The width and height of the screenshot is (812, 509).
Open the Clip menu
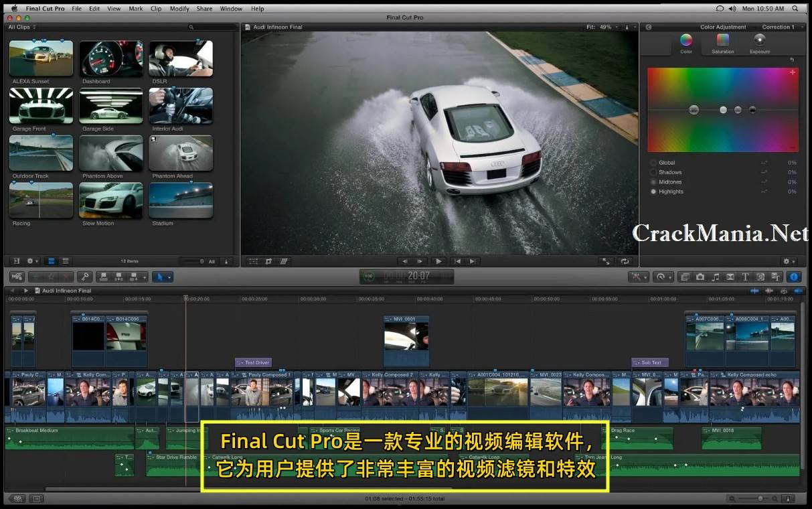point(156,9)
